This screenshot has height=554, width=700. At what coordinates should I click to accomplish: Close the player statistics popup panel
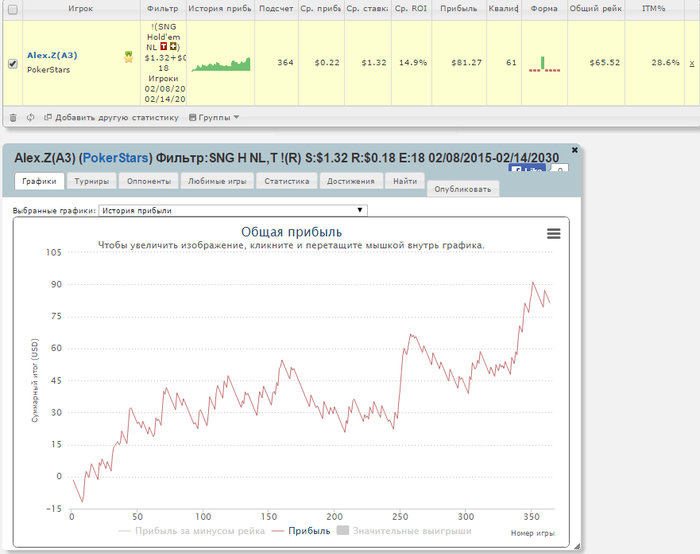(x=574, y=150)
